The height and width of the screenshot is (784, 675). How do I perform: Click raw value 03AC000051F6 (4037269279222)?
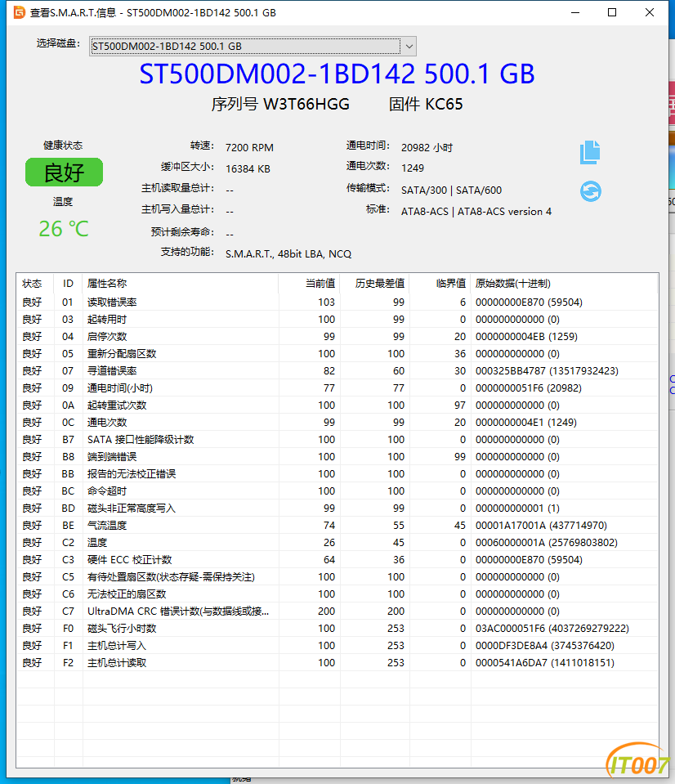552,629
